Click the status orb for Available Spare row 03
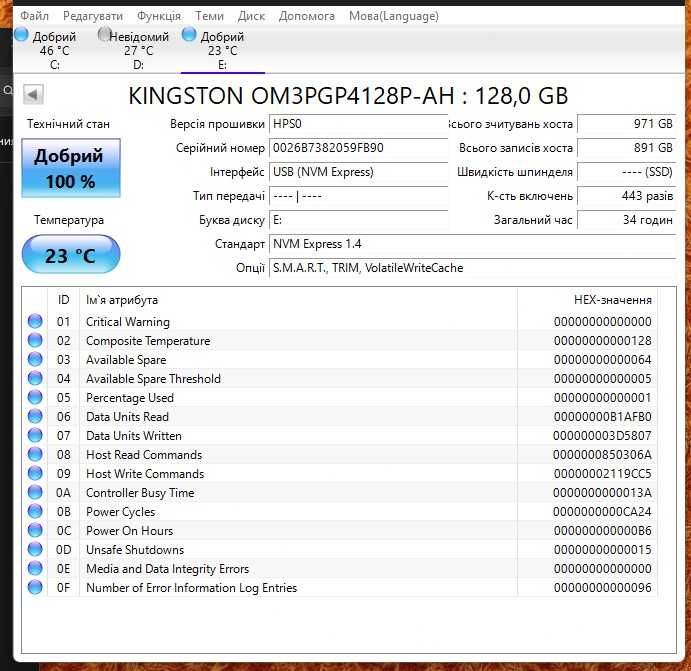 tap(35, 359)
